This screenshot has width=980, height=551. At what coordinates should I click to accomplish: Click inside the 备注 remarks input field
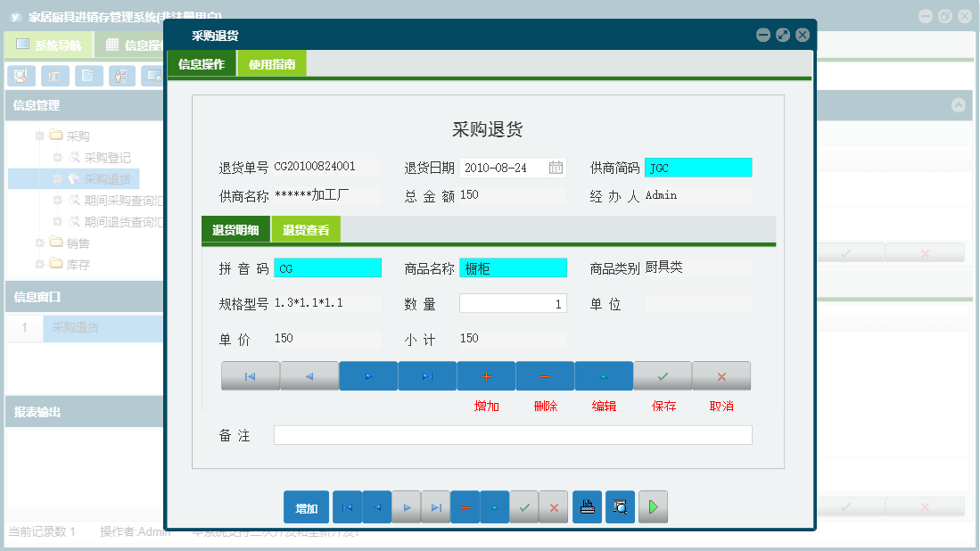point(513,435)
